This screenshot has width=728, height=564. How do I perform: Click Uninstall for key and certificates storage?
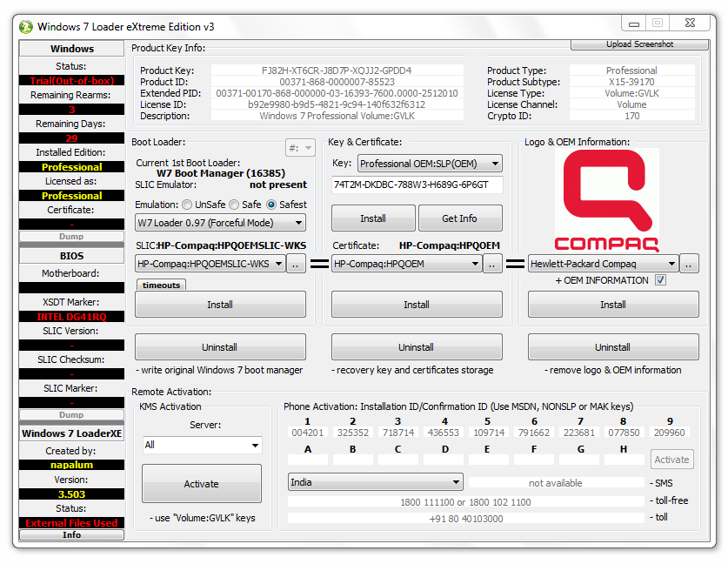coord(417,347)
